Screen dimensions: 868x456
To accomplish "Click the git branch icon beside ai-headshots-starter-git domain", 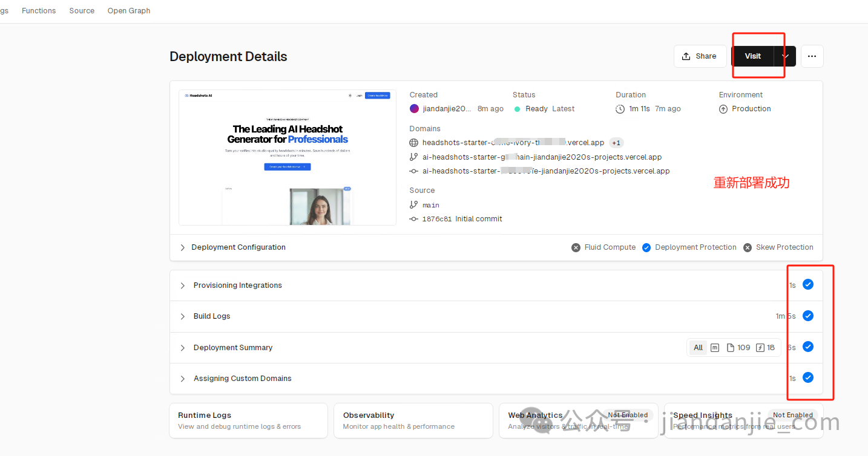I will pyautogui.click(x=414, y=157).
